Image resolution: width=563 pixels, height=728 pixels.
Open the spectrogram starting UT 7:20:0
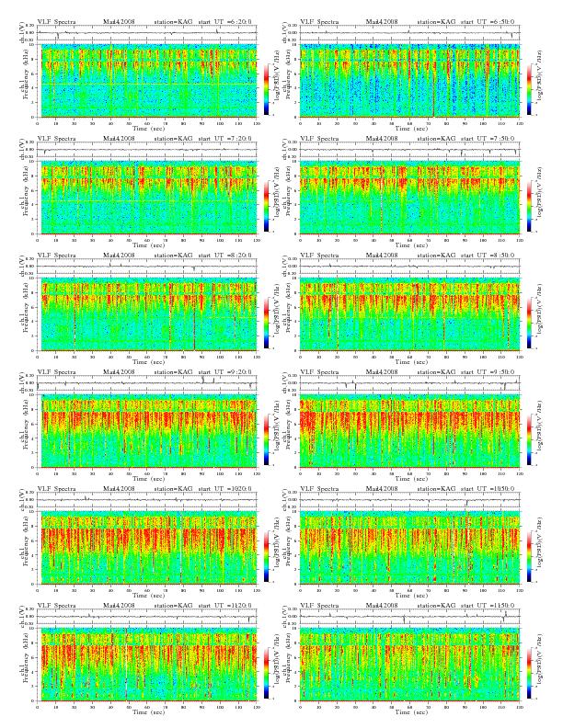tap(147, 198)
